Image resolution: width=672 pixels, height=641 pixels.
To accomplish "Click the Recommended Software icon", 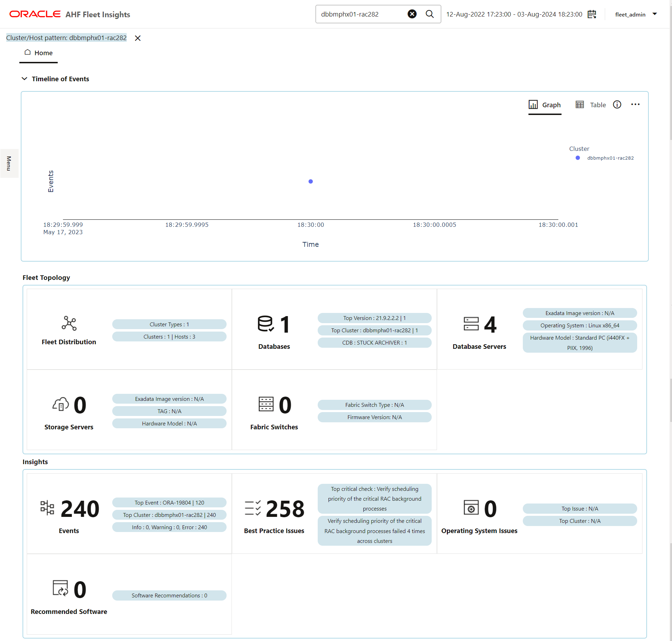I will [60, 588].
